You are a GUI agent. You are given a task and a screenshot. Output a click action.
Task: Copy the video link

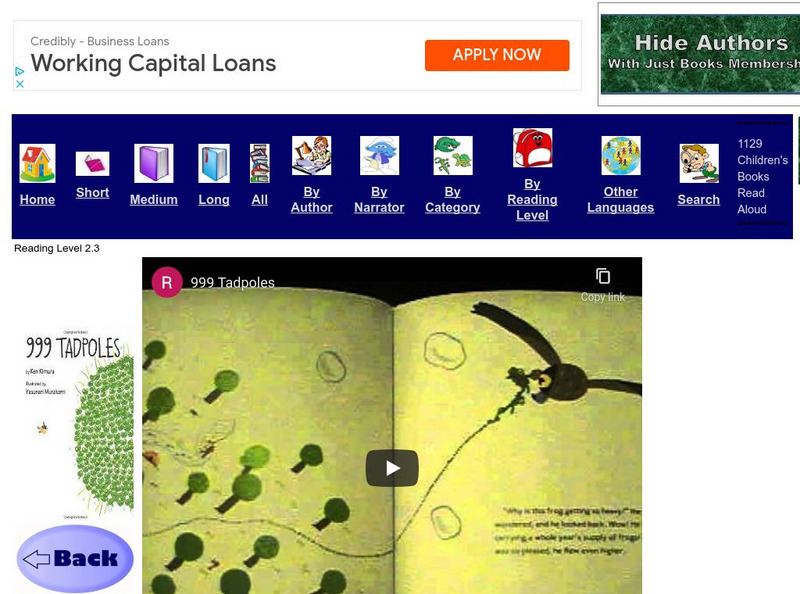click(x=603, y=285)
